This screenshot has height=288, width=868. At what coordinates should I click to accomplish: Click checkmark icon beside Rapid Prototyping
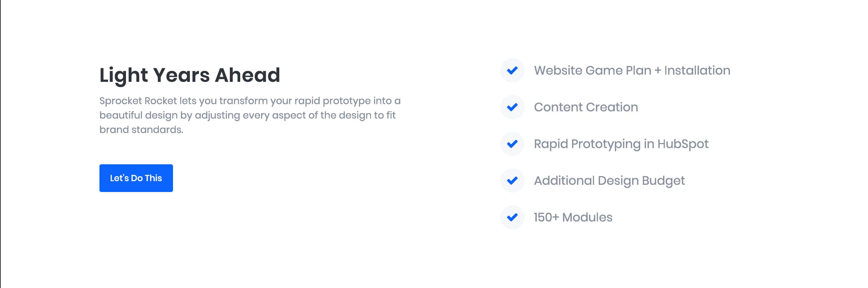[512, 144]
